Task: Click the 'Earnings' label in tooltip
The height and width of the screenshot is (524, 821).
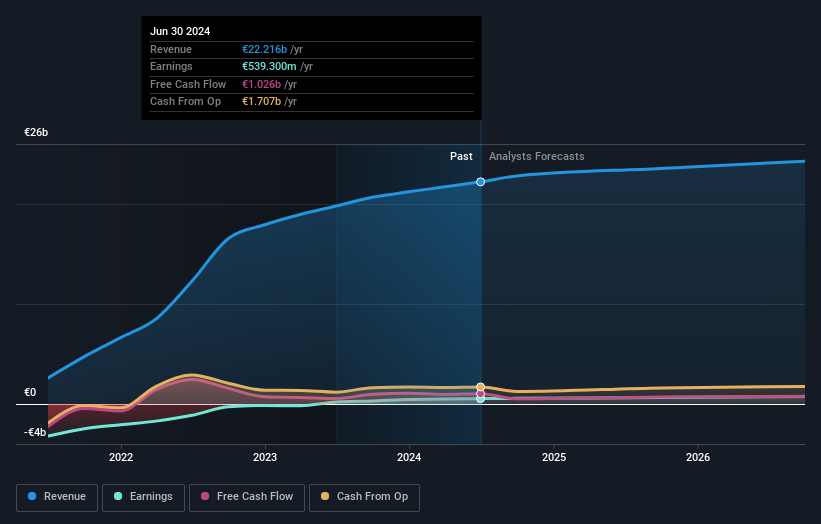Action: (x=171, y=66)
